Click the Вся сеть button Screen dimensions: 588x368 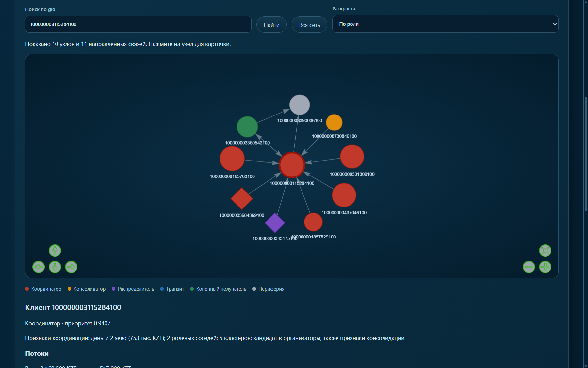point(309,24)
